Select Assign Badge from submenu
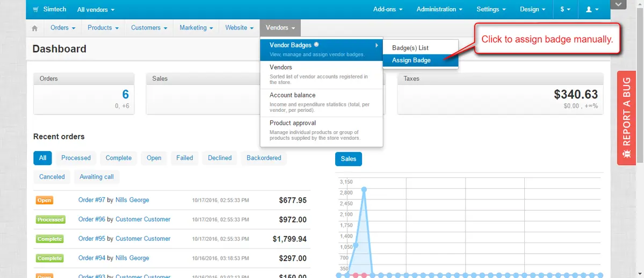The width and height of the screenshot is (644, 278). click(411, 60)
